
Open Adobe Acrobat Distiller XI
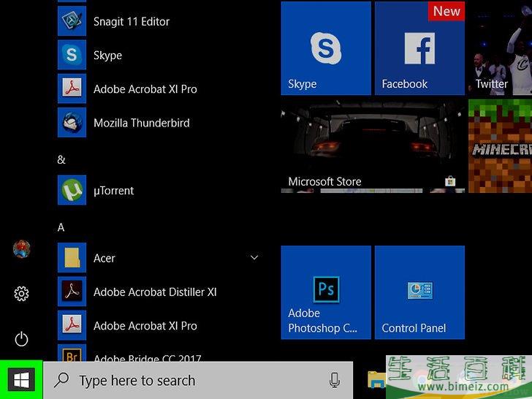tap(155, 292)
